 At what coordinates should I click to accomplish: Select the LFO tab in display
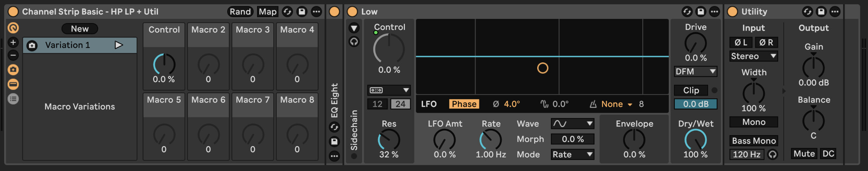(429, 104)
